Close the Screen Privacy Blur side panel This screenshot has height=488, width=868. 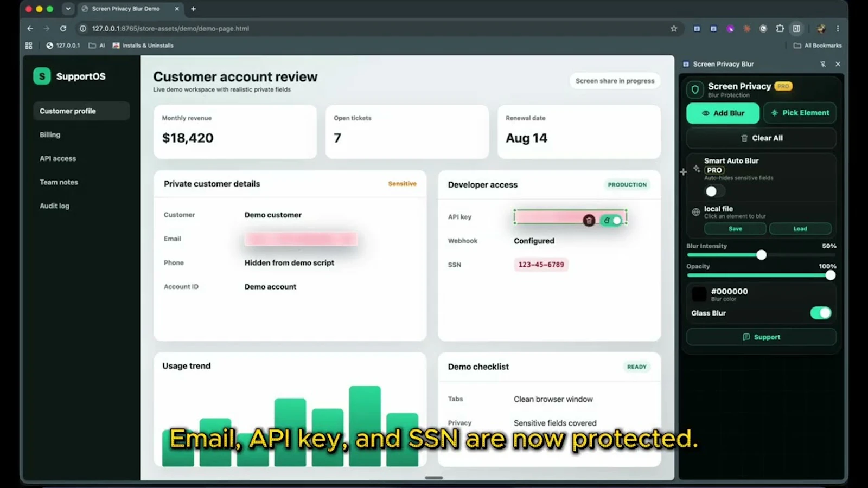coord(838,64)
